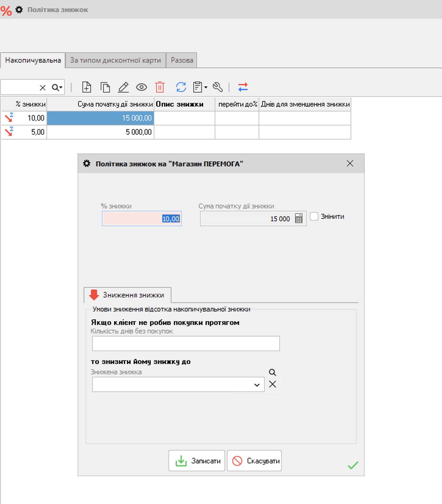
Task: Click the add new discount record icon
Action: (87, 87)
